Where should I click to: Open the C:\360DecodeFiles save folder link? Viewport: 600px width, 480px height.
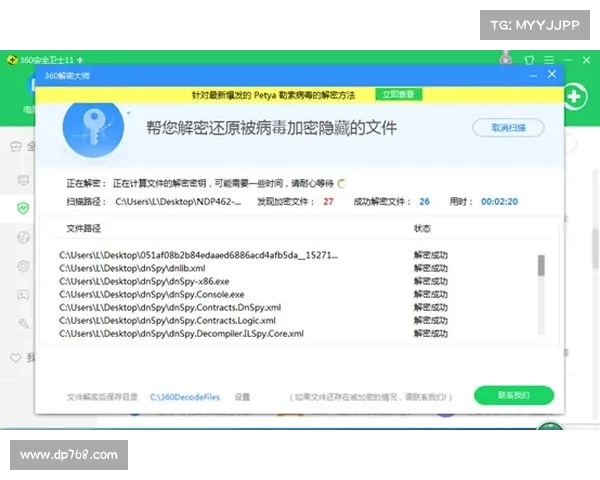pyautogui.click(x=185, y=397)
